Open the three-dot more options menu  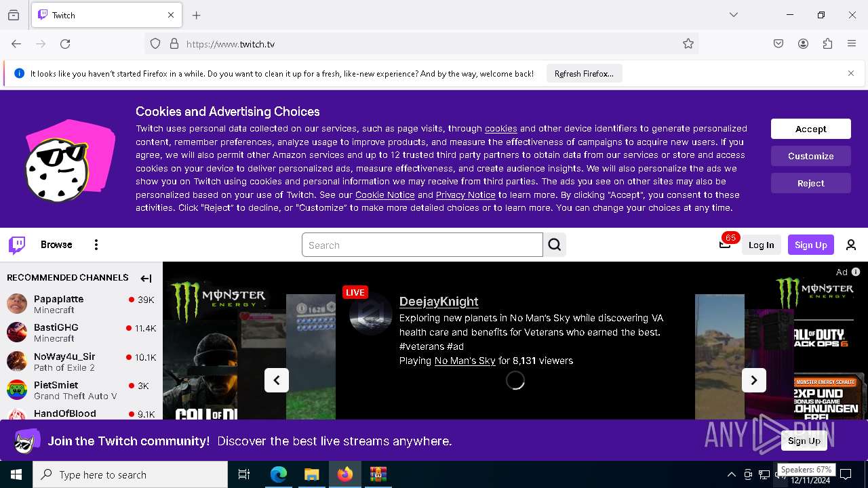click(x=96, y=245)
